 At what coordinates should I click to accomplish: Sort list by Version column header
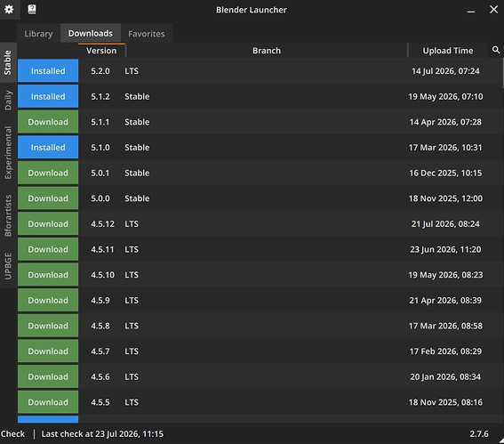click(x=101, y=51)
